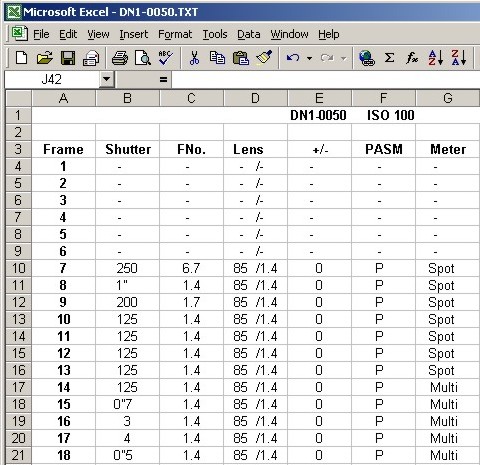Click the New blank workbook icon

[x=22, y=58]
